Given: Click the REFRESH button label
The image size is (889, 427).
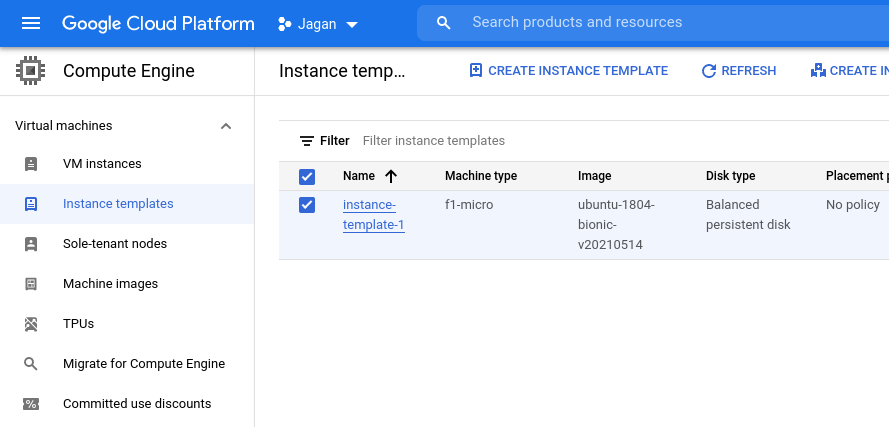Looking at the screenshot, I should pyautogui.click(x=748, y=71).
